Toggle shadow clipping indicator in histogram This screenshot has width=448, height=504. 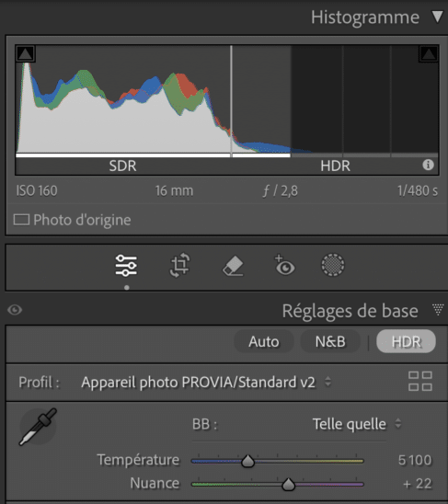(25, 53)
